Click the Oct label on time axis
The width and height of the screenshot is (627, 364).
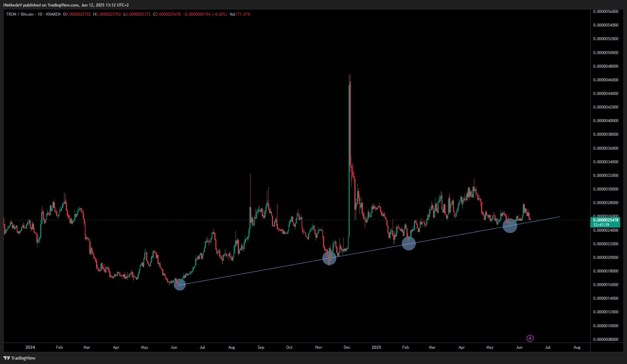coord(289,347)
